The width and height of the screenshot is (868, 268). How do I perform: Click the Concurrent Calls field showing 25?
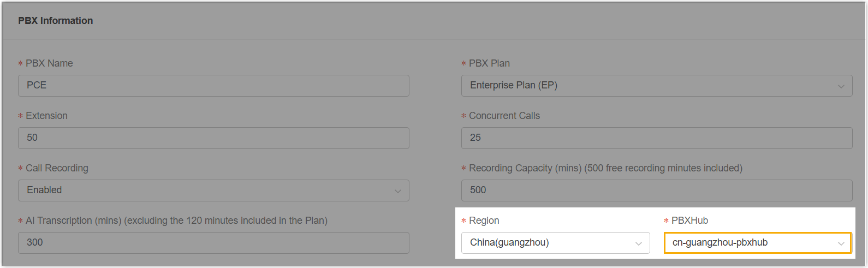[656, 138]
